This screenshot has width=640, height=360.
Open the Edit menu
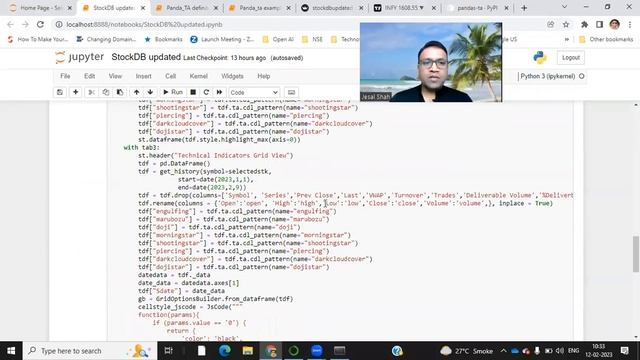click(89, 76)
